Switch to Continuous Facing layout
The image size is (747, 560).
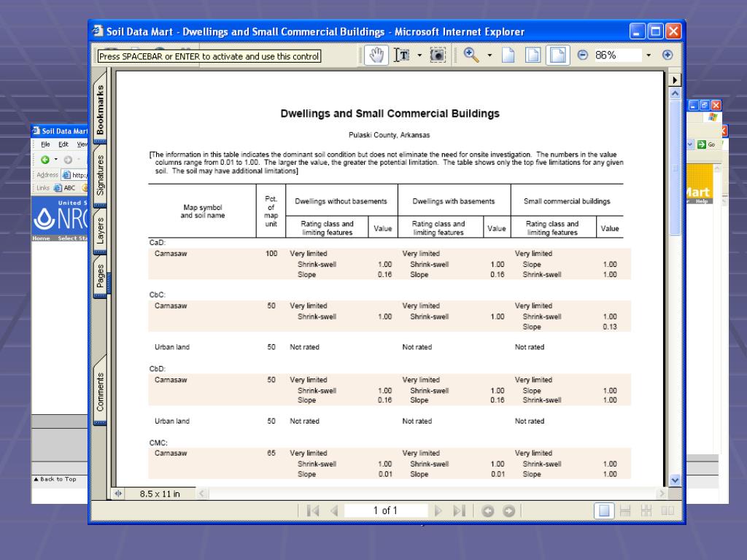pos(646,511)
